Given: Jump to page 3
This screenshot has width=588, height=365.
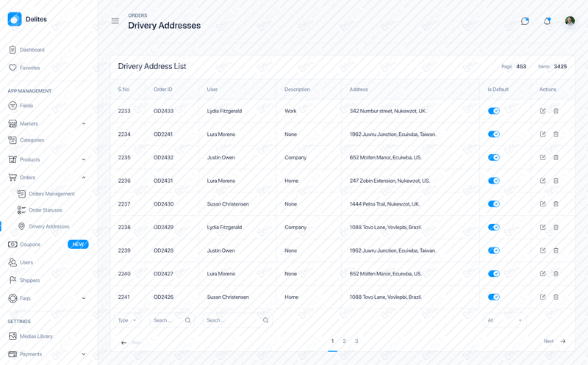Looking at the screenshot, I should [356, 341].
